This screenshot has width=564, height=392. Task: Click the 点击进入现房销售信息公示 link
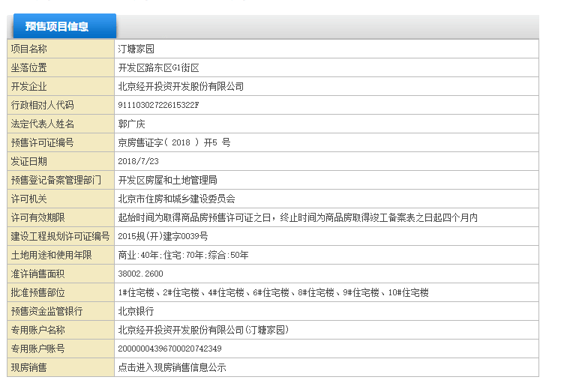click(x=172, y=367)
